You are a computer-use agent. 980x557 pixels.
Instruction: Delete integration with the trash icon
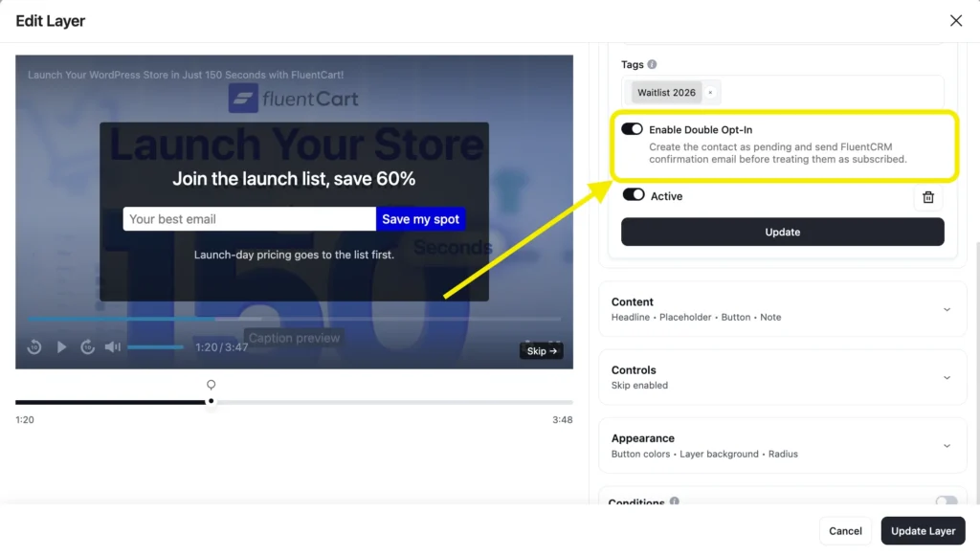[928, 197]
